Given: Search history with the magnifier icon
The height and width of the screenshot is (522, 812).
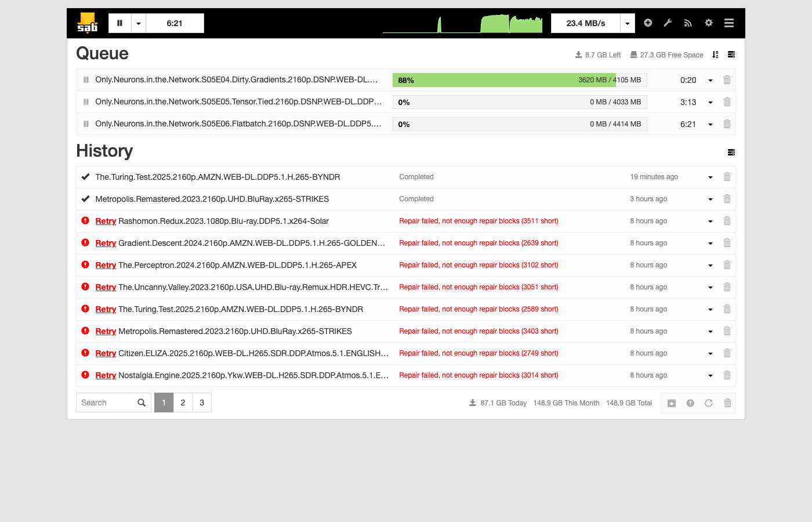Looking at the screenshot, I should (141, 402).
